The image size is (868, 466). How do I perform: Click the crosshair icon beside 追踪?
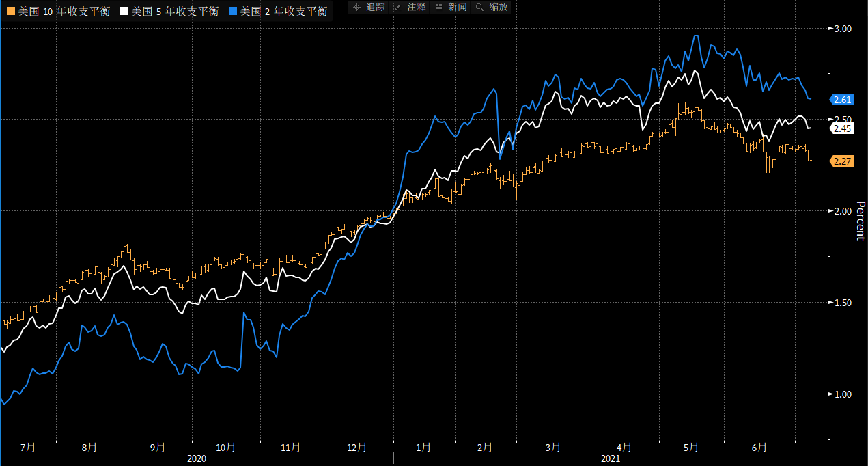356,8
